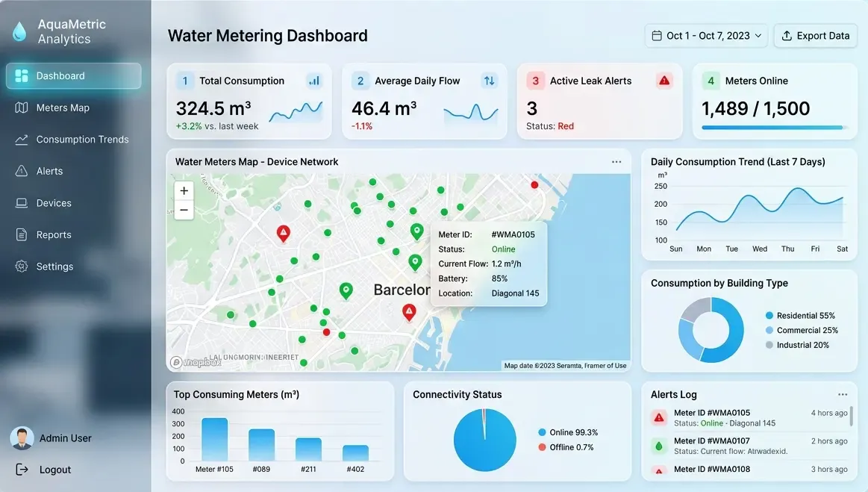Click the Settings gear icon
The width and height of the screenshot is (868, 492).
click(x=22, y=267)
